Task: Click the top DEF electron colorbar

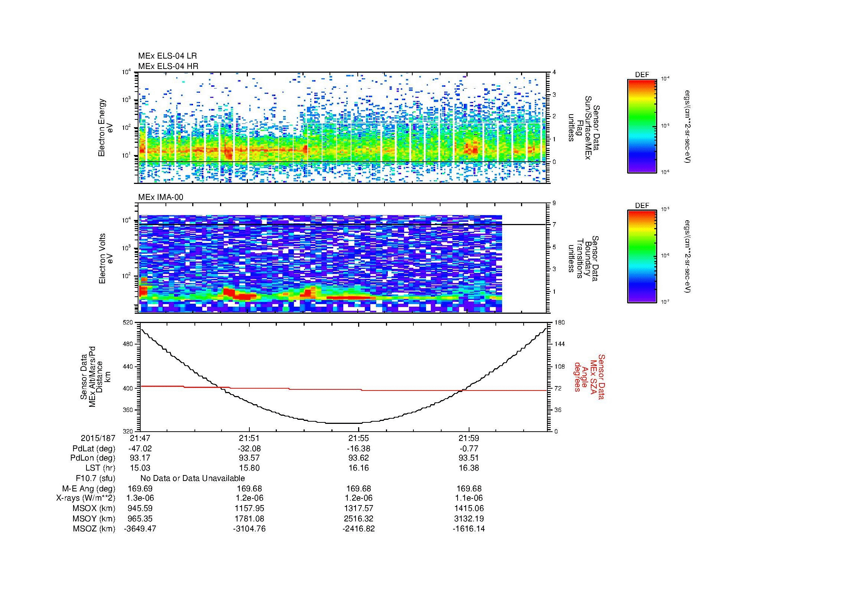Action: tap(642, 126)
